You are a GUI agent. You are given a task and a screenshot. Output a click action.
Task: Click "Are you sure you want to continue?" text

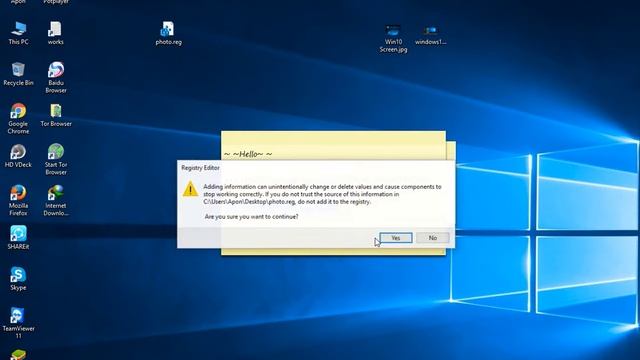coord(251,216)
